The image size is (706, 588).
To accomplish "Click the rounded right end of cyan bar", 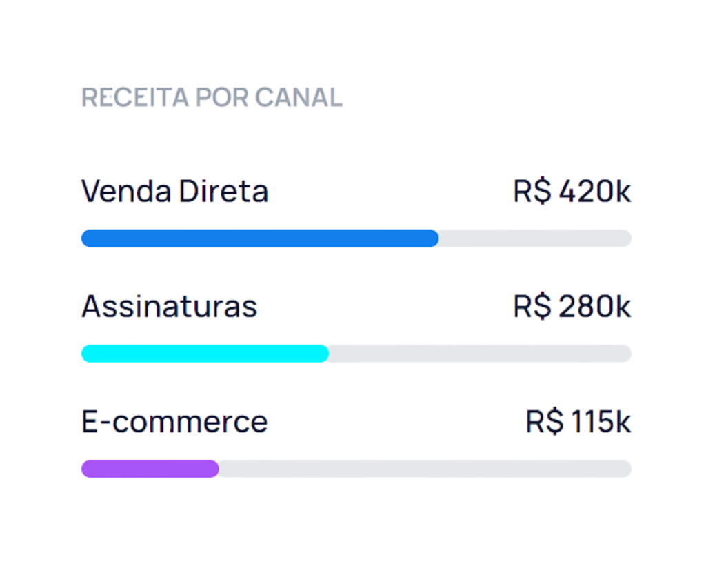I will click(323, 354).
